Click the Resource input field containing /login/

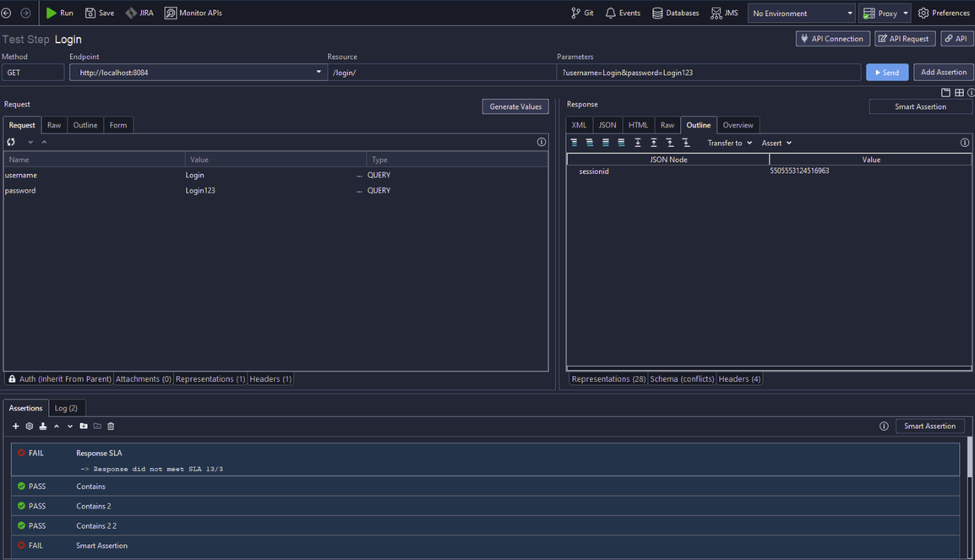pyautogui.click(x=439, y=73)
